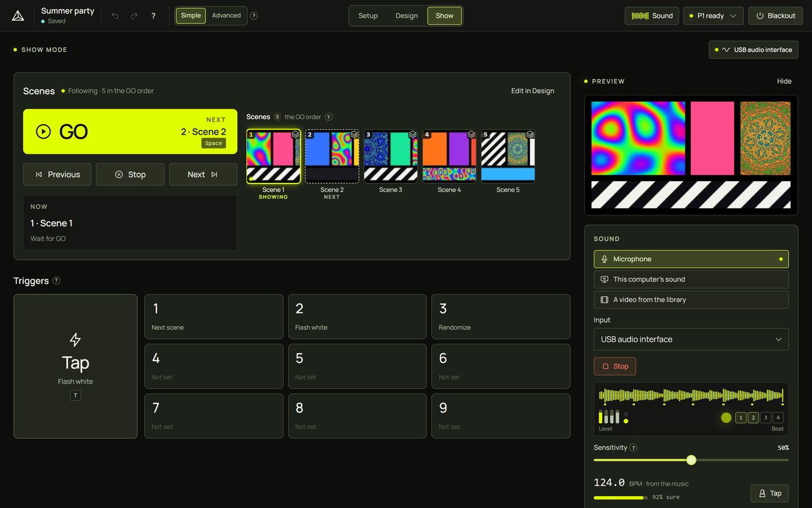This screenshot has height=508, width=812.
Task: Select the Scene 4 thumbnail
Action: [449, 156]
